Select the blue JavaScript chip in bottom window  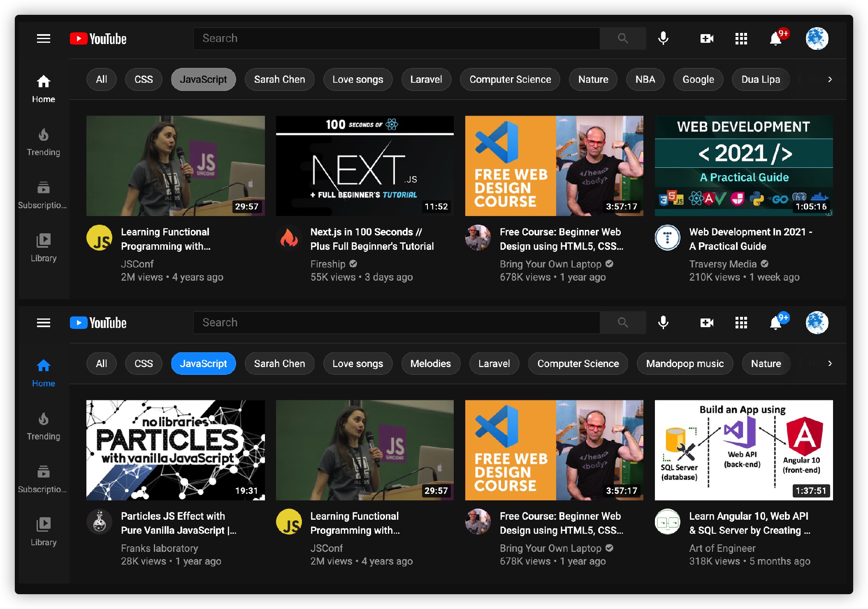coord(203,364)
